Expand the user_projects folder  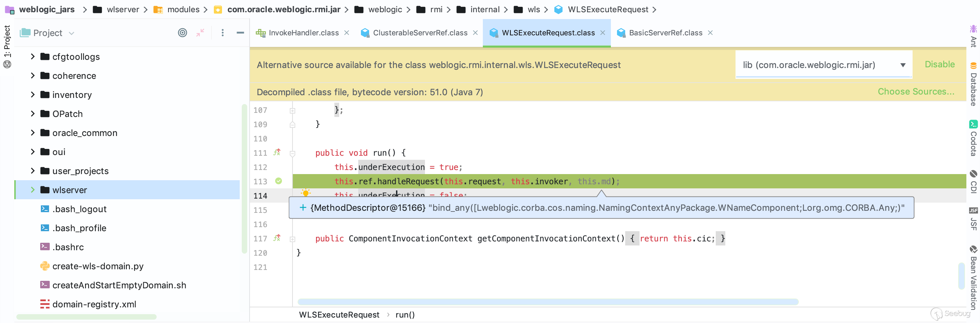point(33,171)
